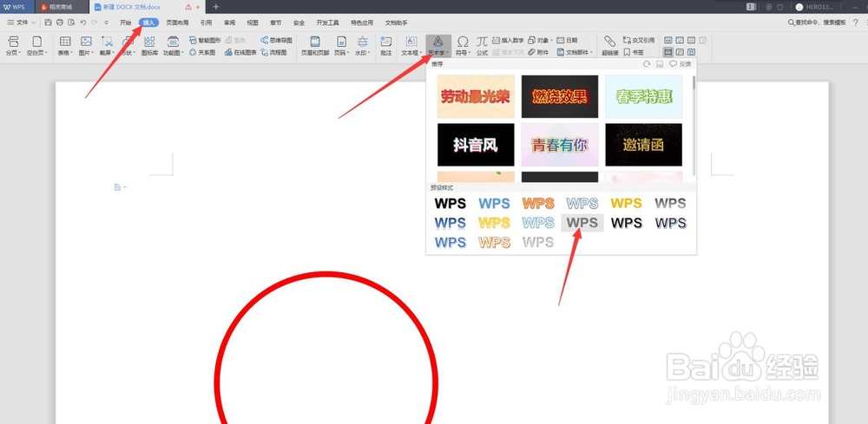The image size is (868, 424).
Task: Insert Online Chart (在线图表)
Action: [x=240, y=53]
